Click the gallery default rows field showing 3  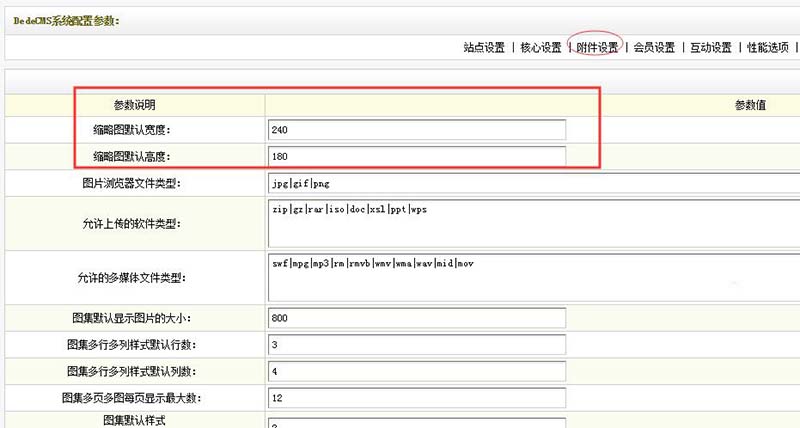click(416, 345)
